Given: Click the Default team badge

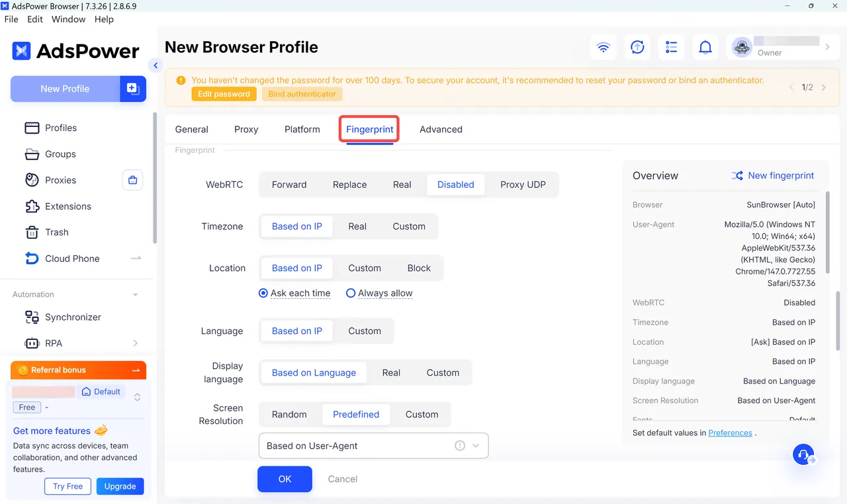Looking at the screenshot, I should (101, 392).
